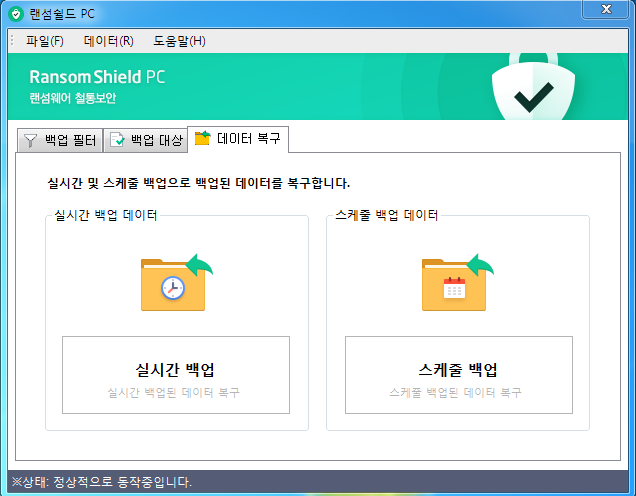Viewport: 636px width, 496px height.
Task: Click the 스케줄 백업 restore button
Action: [x=459, y=375]
